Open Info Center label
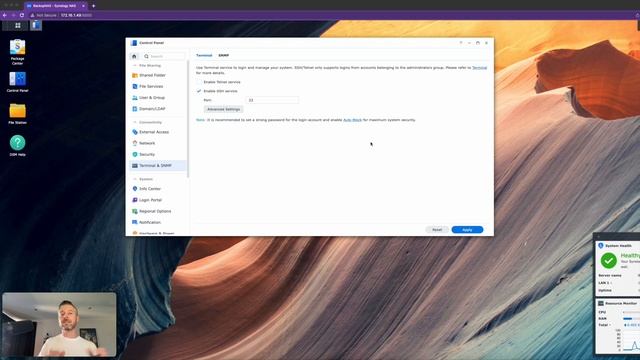 pyautogui.click(x=150, y=189)
